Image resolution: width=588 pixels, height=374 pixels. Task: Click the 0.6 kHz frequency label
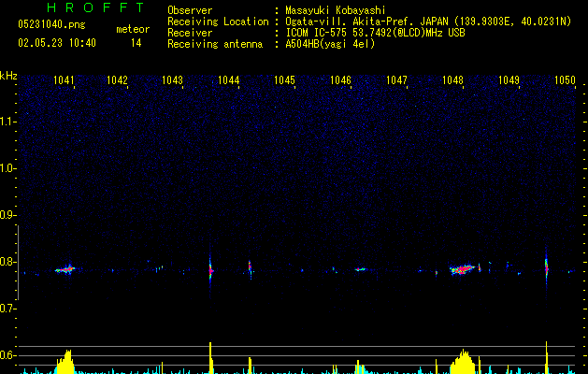pyautogui.click(x=7, y=355)
